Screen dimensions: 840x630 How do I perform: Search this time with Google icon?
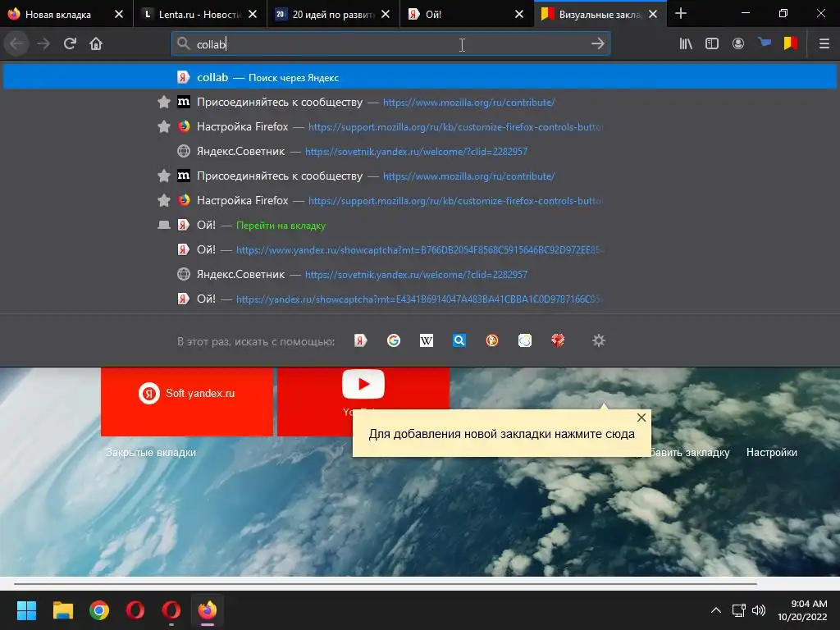point(394,340)
